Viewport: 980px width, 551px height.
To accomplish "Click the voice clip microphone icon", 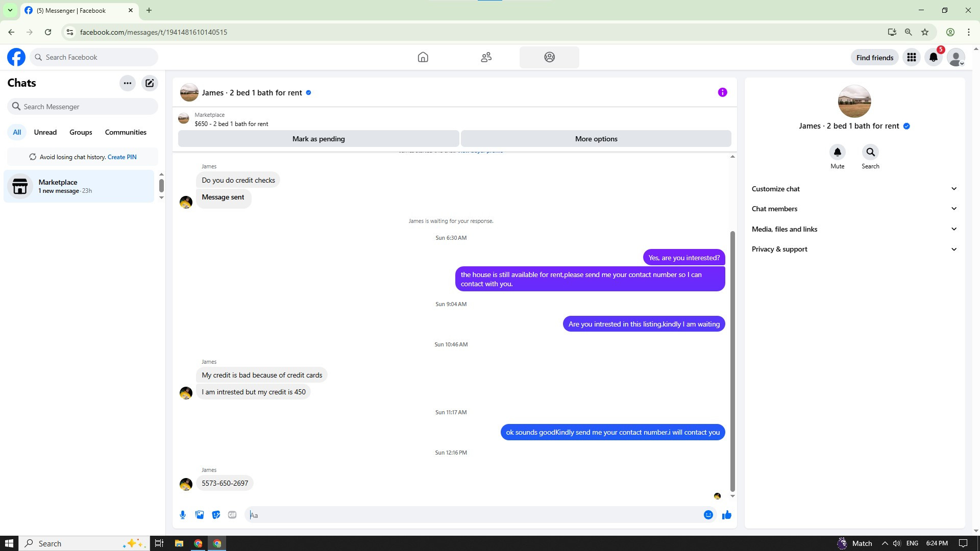I will point(183,515).
